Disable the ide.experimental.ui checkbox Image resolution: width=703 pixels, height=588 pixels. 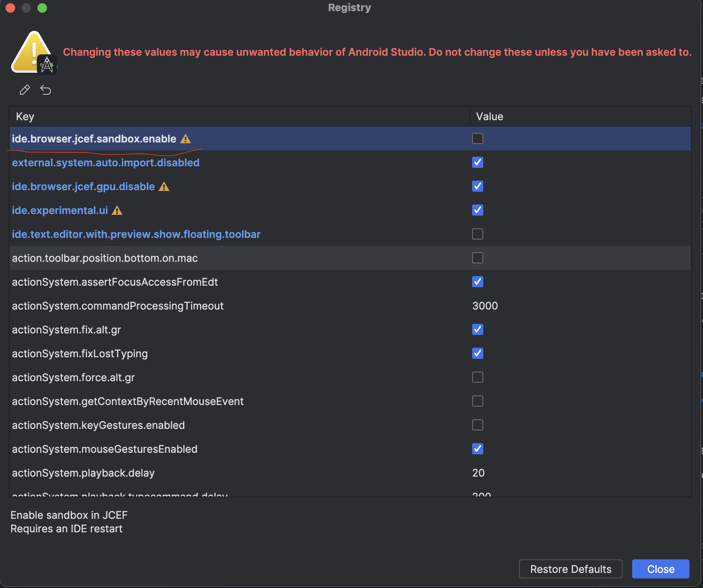(x=477, y=210)
